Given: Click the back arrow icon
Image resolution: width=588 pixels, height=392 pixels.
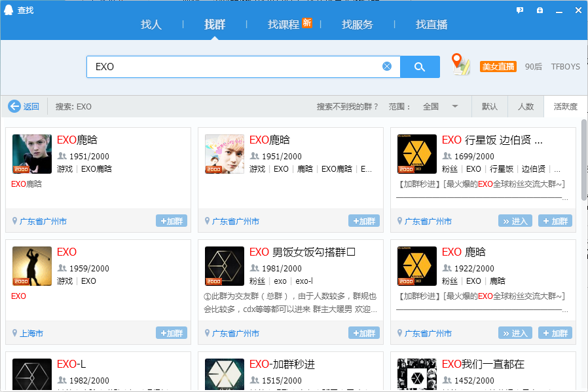Looking at the screenshot, I should 14,106.
